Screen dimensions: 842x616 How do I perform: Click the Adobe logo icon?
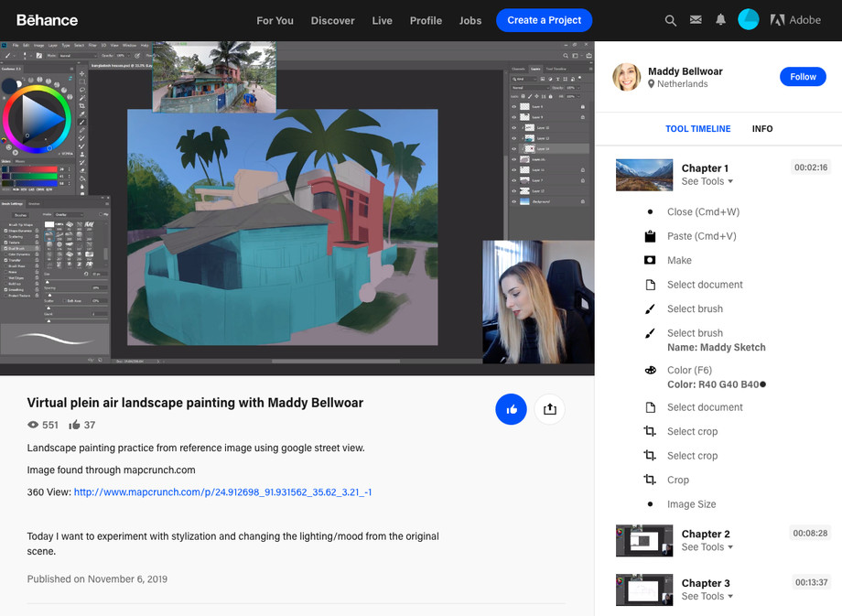[x=778, y=20]
